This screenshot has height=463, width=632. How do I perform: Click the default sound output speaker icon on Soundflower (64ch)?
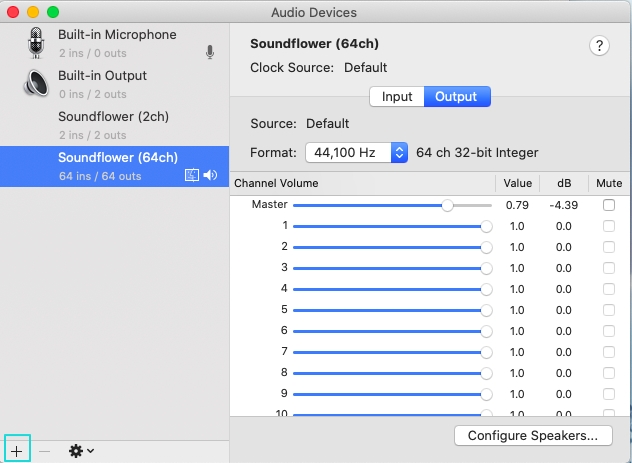click(210, 175)
